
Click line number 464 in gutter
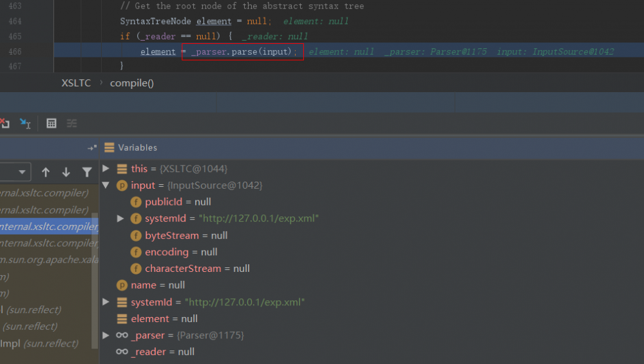pyautogui.click(x=15, y=21)
